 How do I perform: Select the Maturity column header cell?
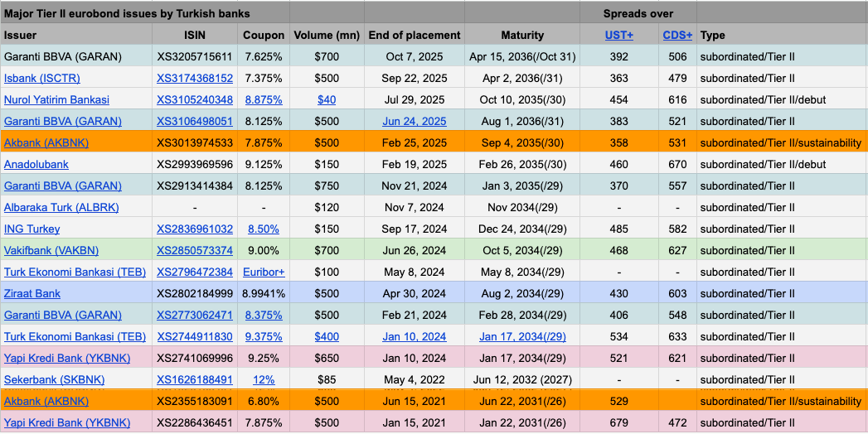pos(522,35)
